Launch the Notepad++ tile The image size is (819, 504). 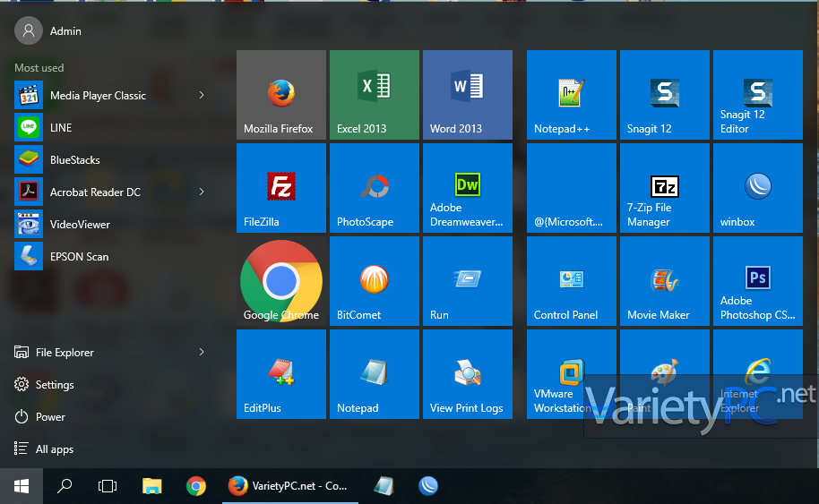coord(572,95)
